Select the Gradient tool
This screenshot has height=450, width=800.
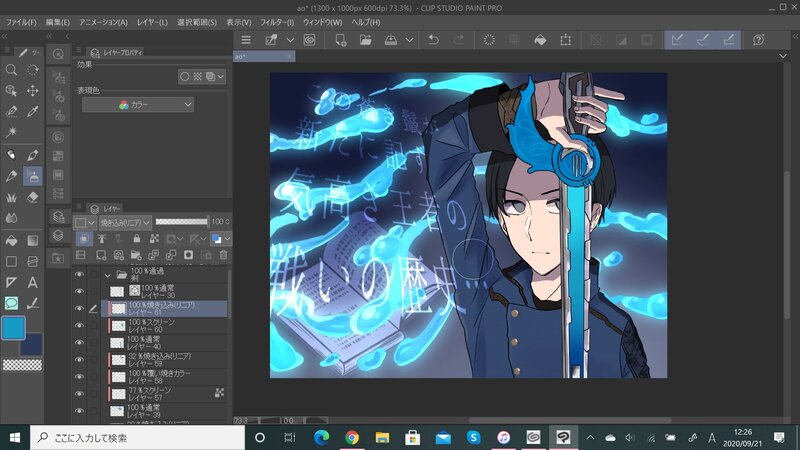(x=33, y=240)
